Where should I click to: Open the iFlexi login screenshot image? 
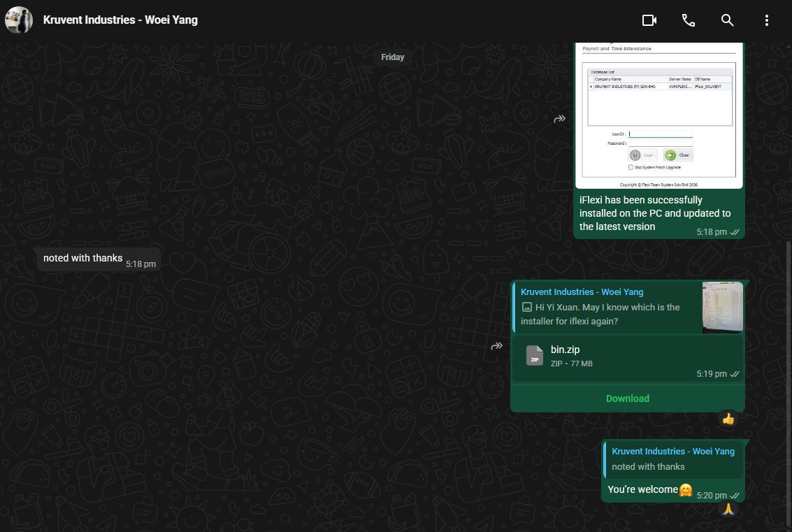659,115
